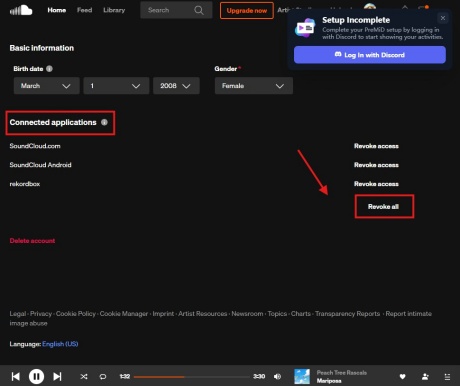
Task: Click the Revoke all button
Action: pos(384,207)
